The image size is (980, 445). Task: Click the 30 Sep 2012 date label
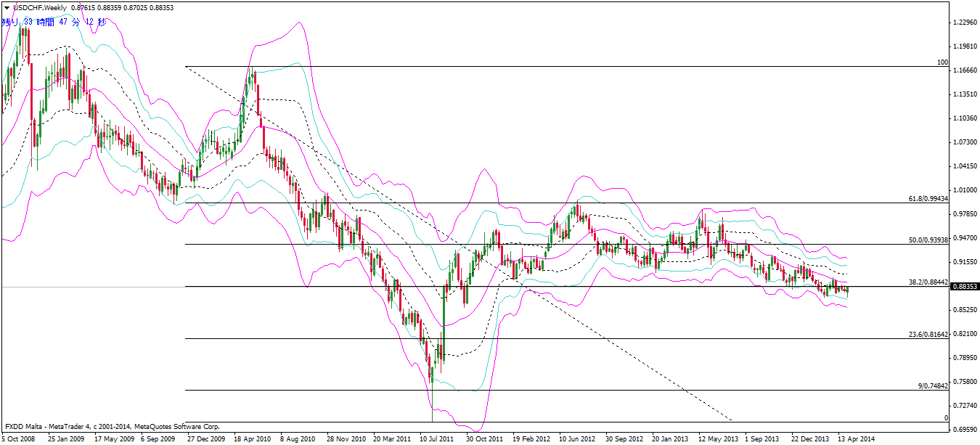pos(624,439)
